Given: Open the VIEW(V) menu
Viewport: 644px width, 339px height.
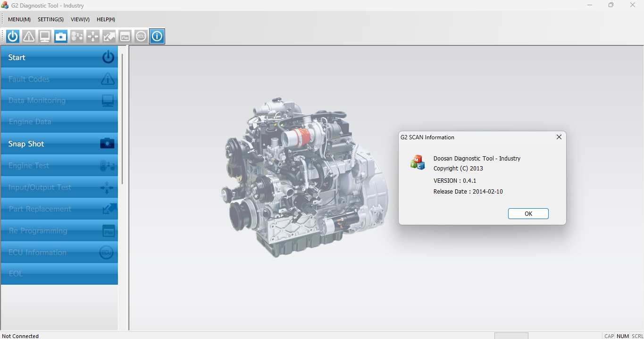Looking at the screenshot, I should [80, 19].
